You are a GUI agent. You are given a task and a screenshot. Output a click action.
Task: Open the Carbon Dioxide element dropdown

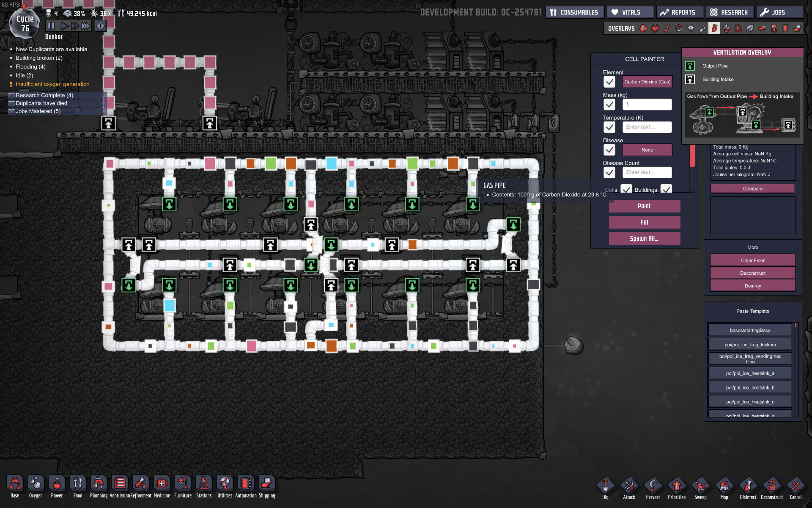[x=647, y=82]
